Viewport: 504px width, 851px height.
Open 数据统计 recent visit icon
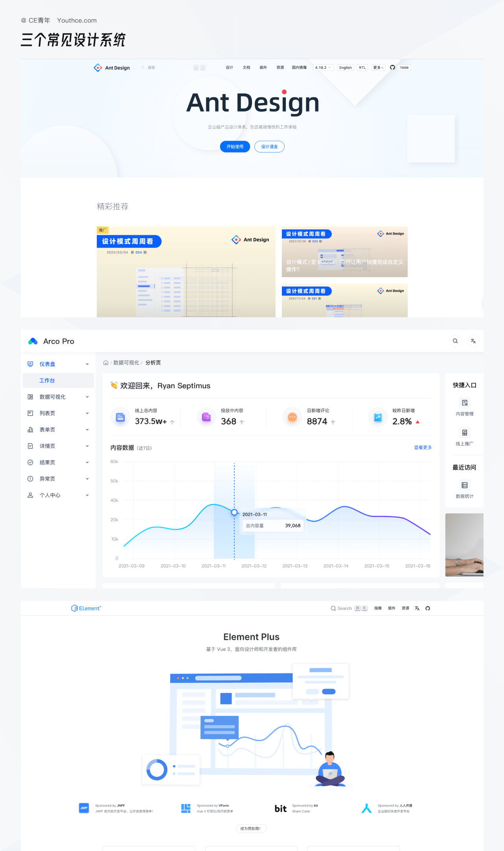point(465,485)
